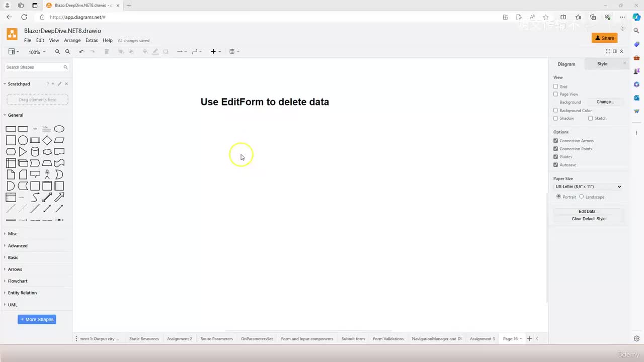This screenshot has width=644, height=362.
Task: Switch to the Style tab
Action: click(x=602, y=64)
